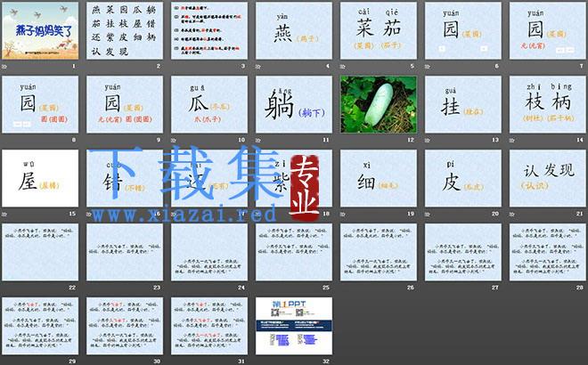Select slide 15 showing the character 屋
The height and width of the screenshot is (365, 588).
point(40,178)
